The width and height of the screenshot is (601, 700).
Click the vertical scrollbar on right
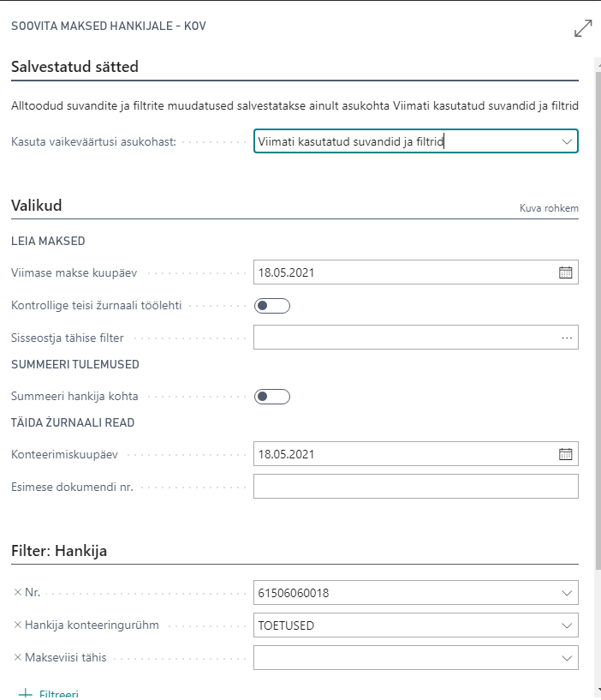point(597,343)
